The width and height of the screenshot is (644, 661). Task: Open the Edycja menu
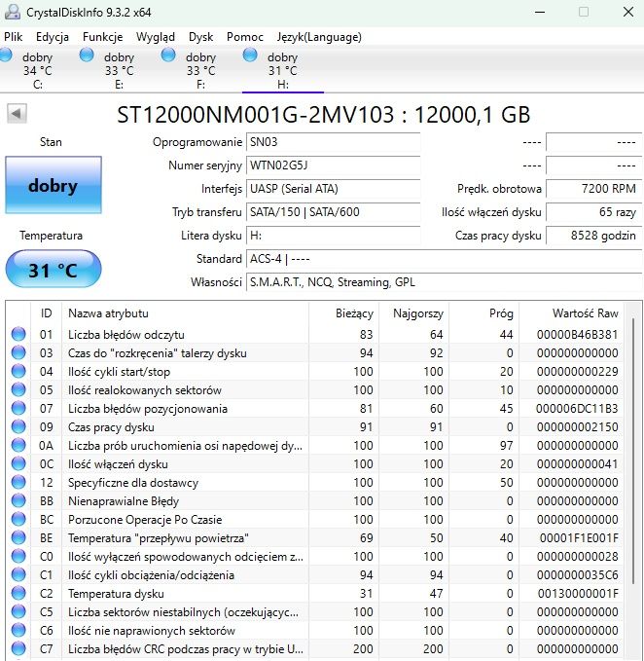click(x=53, y=37)
